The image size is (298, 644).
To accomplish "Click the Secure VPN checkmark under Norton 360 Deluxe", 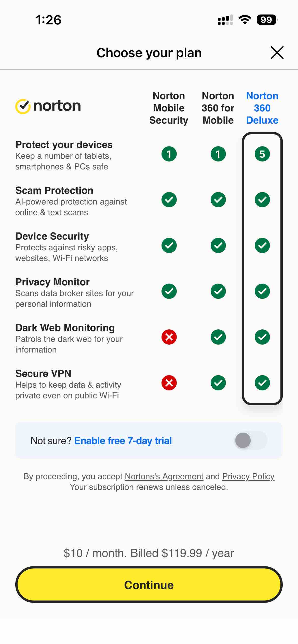I will pyautogui.click(x=262, y=383).
